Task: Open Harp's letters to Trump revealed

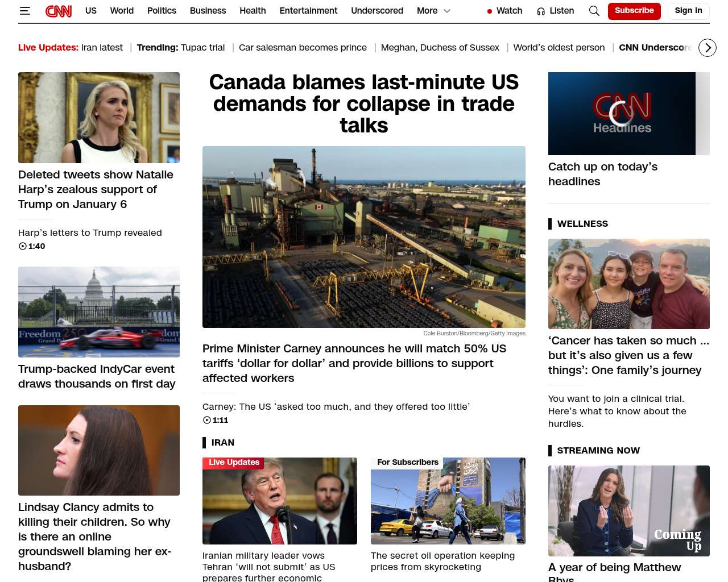Action: (90, 233)
